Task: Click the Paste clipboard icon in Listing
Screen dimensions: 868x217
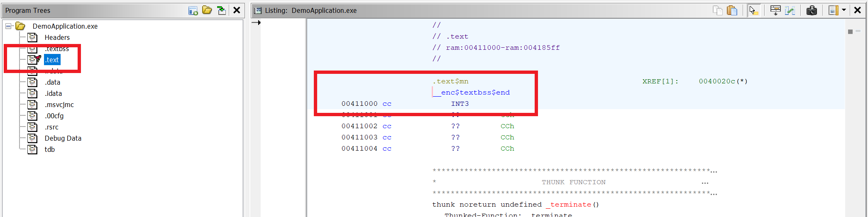Action: [732, 10]
